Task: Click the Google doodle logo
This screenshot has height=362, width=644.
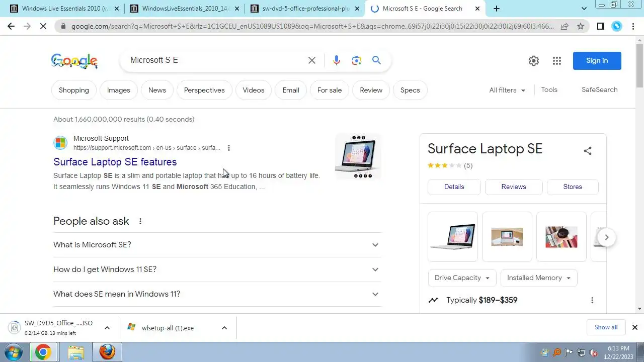Action: 74,61
